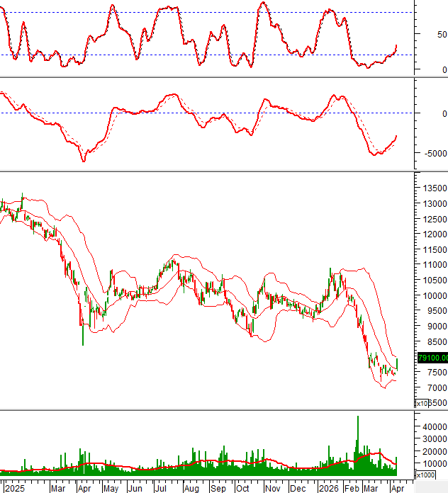Click the 7000 price axis label
This screenshot has height=493, width=448.
[x=433, y=388]
